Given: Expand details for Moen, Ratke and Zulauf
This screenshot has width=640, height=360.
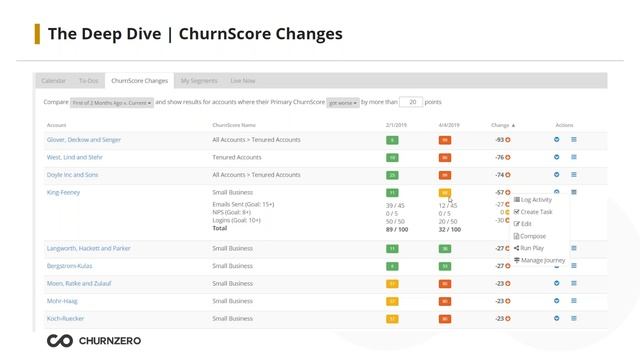Looking at the screenshot, I should [556, 283].
